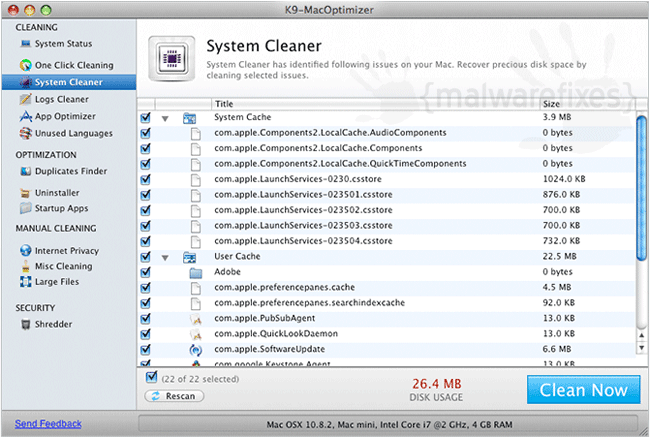The height and width of the screenshot is (437, 650).
Task: Click the com.apple.PubSubAgent app icon
Action: (x=196, y=319)
